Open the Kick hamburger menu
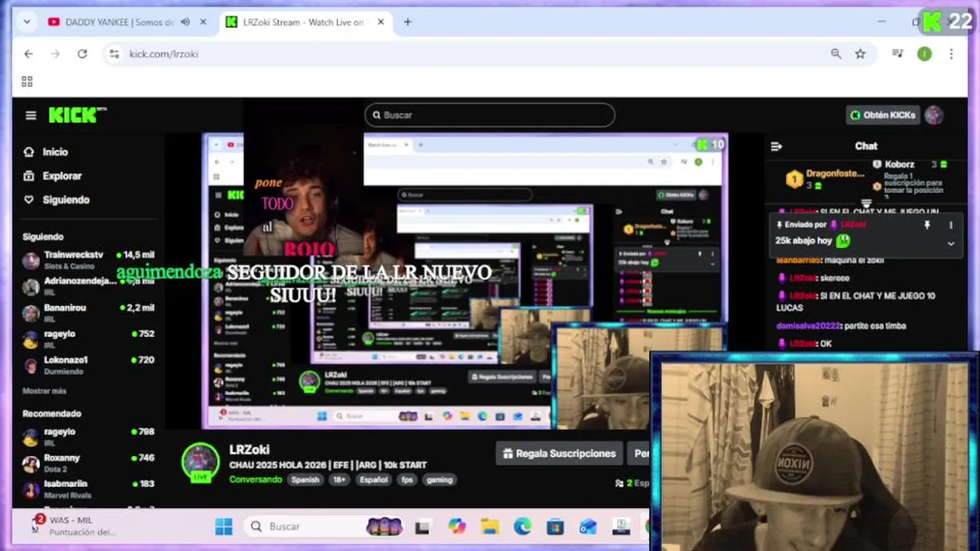Viewport: 980px width, 551px height. point(31,116)
